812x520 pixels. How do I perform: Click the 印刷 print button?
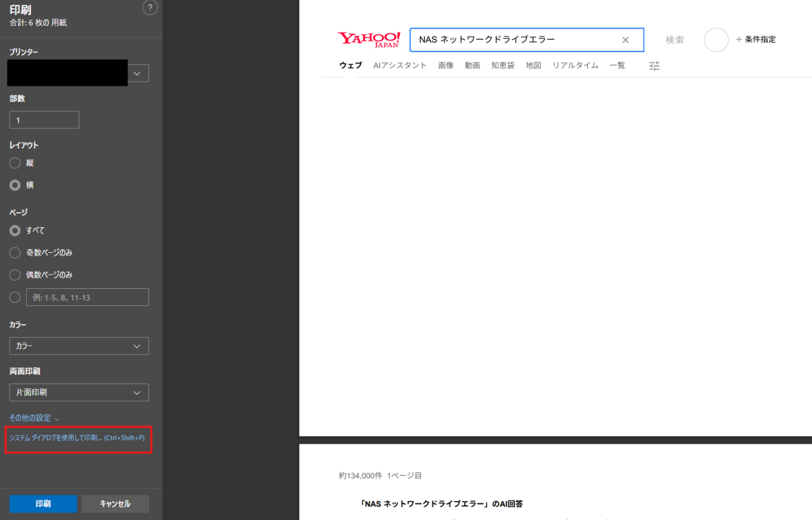tap(43, 503)
